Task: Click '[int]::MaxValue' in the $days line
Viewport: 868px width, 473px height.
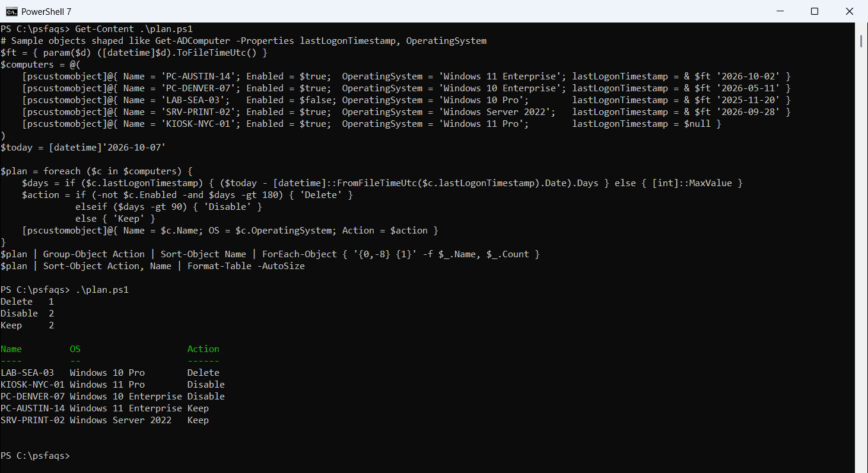Action: [x=692, y=183]
